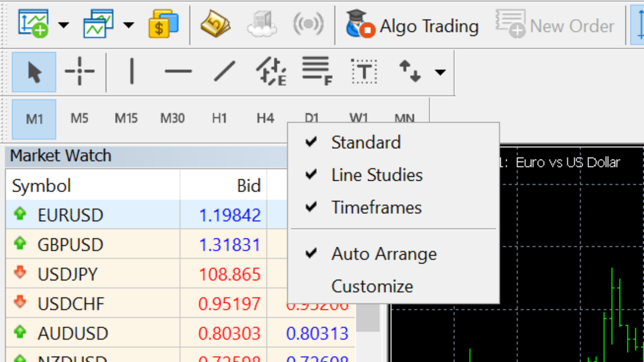This screenshot has height=362, width=644.
Task: Select the EURUSD row in Market Watch
Action: [x=147, y=215]
